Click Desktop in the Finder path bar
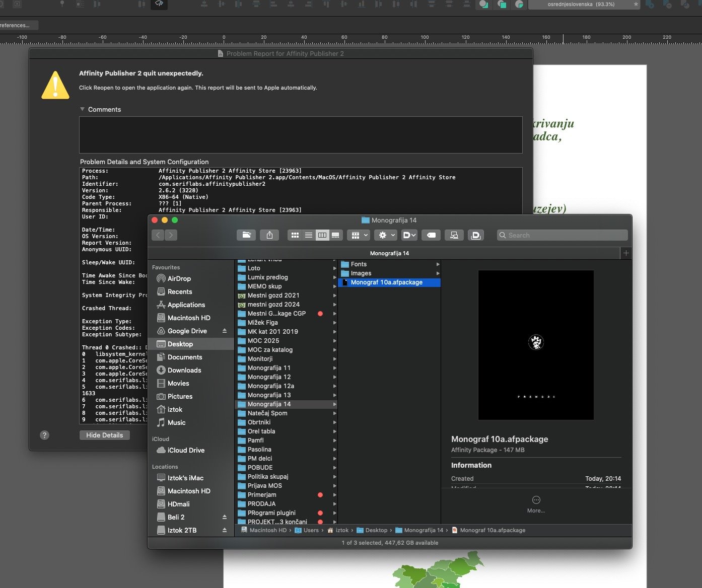Screen dimensions: 702x588 pyautogui.click(x=372, y=530)
